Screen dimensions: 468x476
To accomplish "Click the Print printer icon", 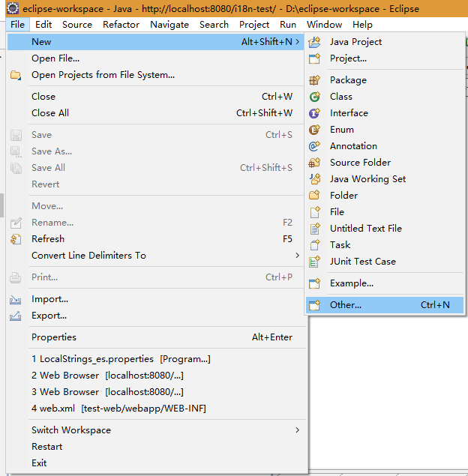I will coord(16,277).
